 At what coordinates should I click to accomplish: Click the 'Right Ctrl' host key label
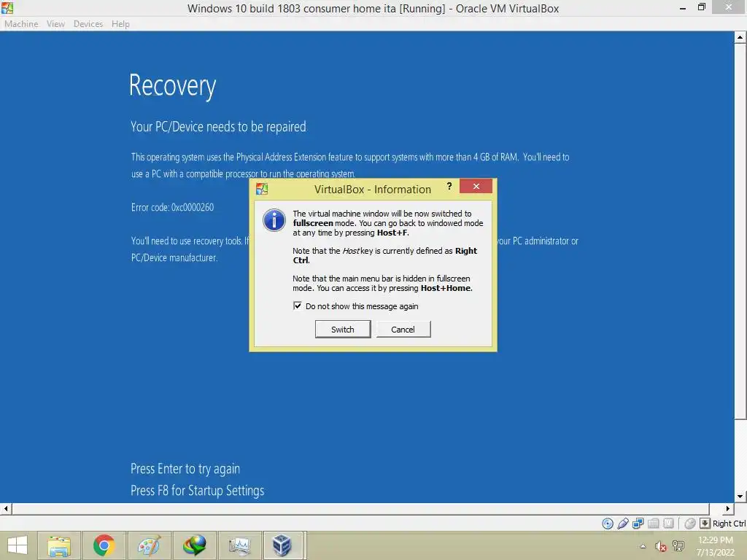[729, 524]
